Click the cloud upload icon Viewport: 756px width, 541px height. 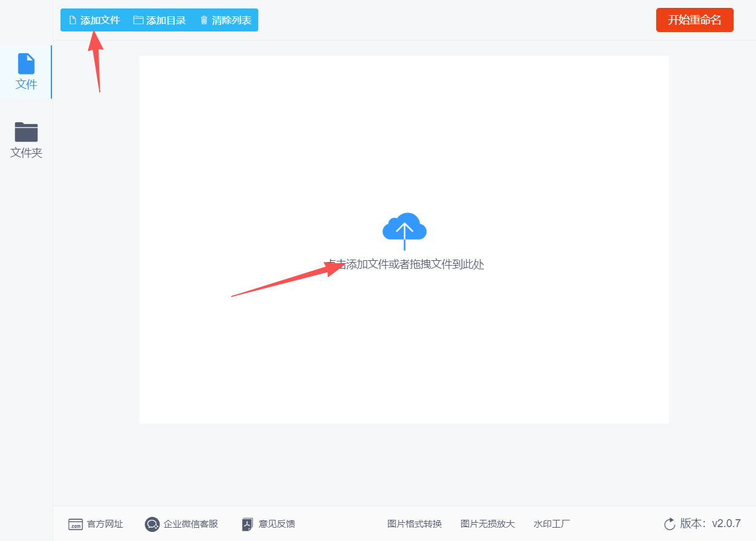[x=405, y=231]
